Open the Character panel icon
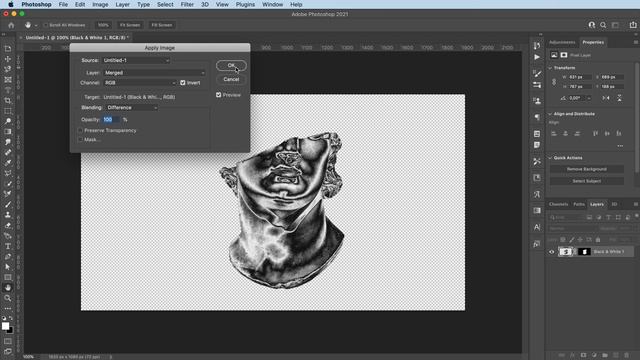The image size is (640, 360). tap(537, 227)
